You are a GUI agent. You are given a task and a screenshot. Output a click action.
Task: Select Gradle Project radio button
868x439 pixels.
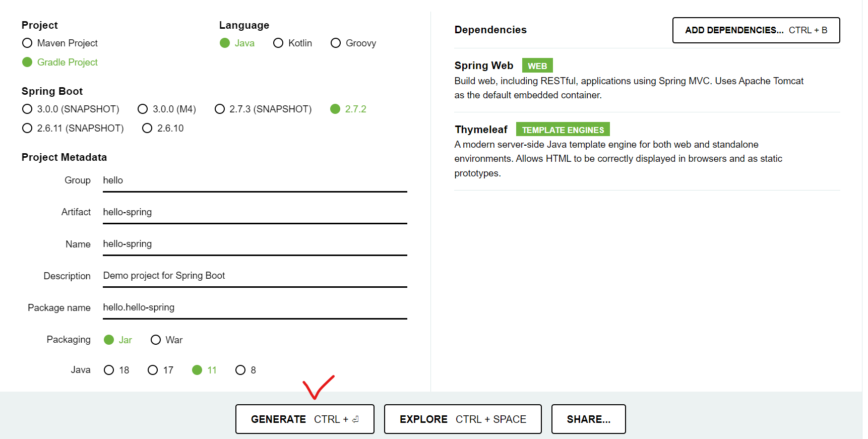click(27, 62)
